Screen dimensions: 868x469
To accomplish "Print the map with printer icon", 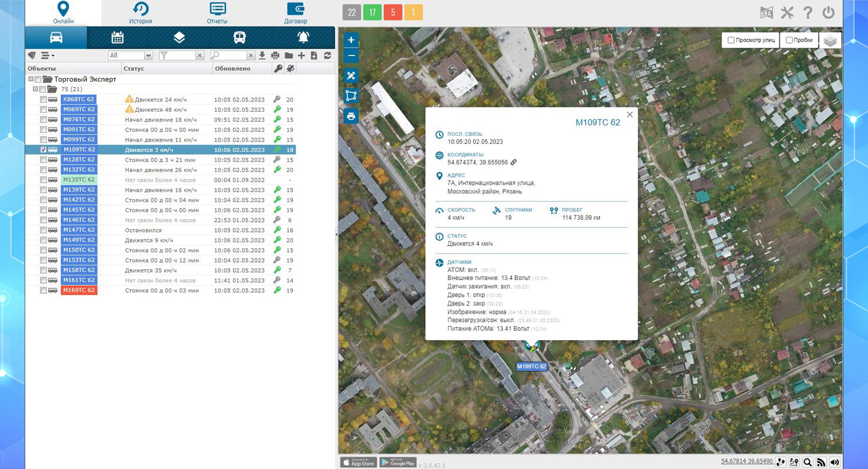I will pyautogui.click(x=351, y=116).
